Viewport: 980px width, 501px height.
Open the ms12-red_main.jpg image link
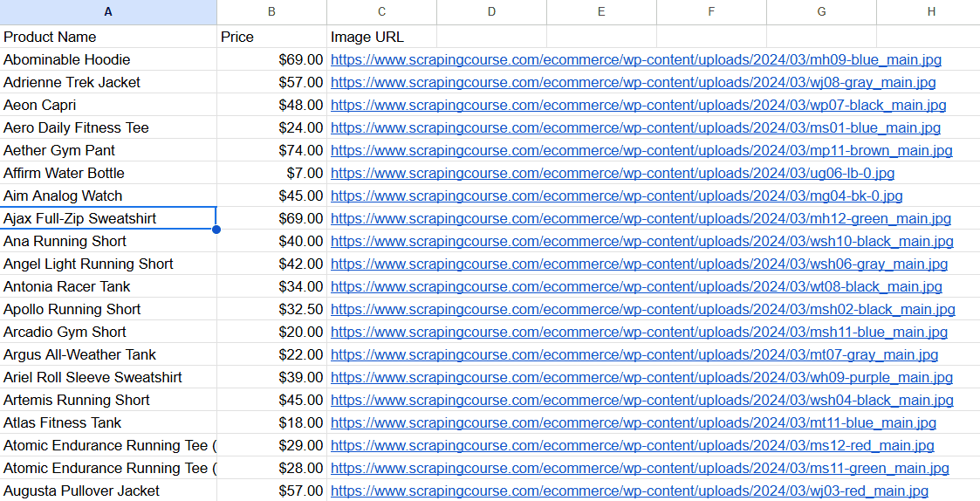(x=633, y=446)
